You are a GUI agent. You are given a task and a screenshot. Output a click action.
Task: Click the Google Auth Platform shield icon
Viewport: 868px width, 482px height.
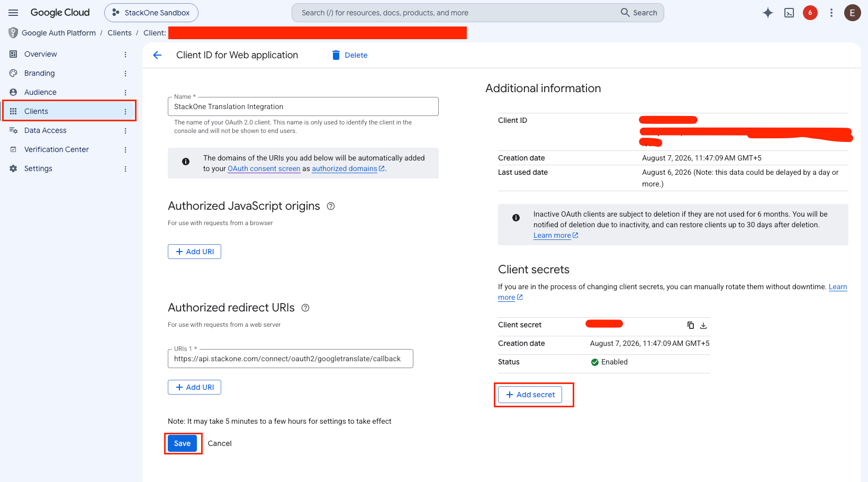tap(13, 33)
